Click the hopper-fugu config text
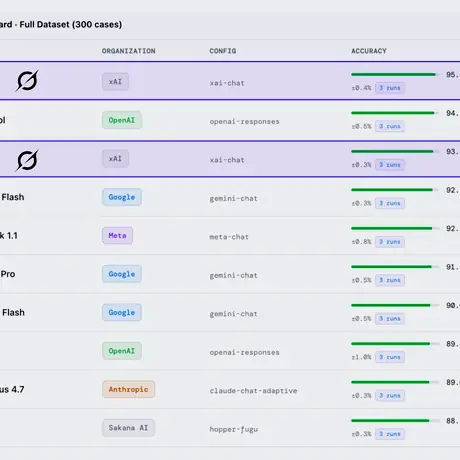 point(234,429)
